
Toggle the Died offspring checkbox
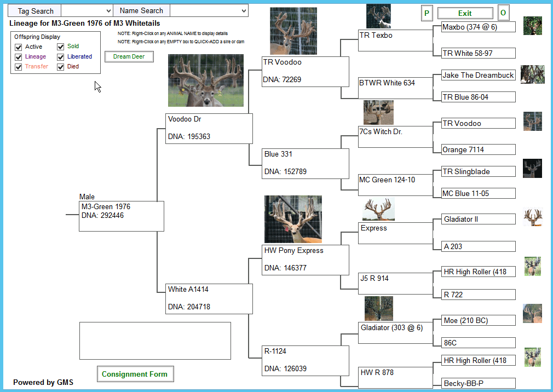pyautogui.click(x=61, y=67)
